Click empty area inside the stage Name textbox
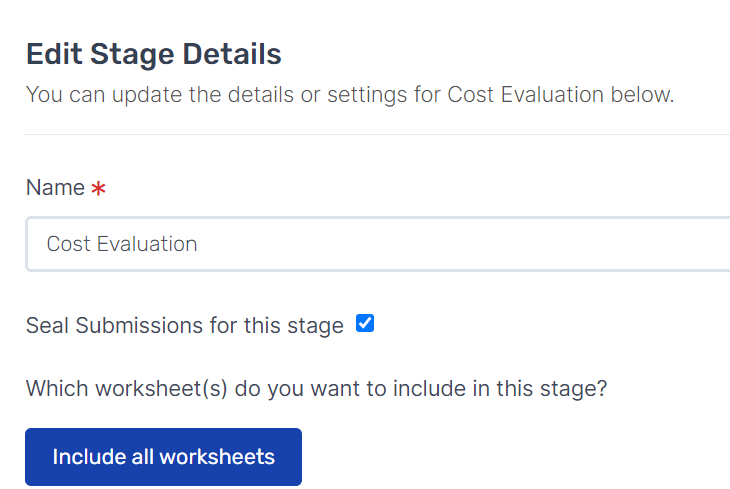 point(466,244)
